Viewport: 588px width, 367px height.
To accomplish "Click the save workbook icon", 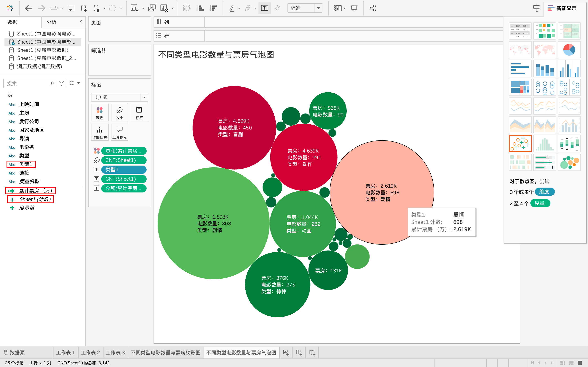I will [71, 8].
